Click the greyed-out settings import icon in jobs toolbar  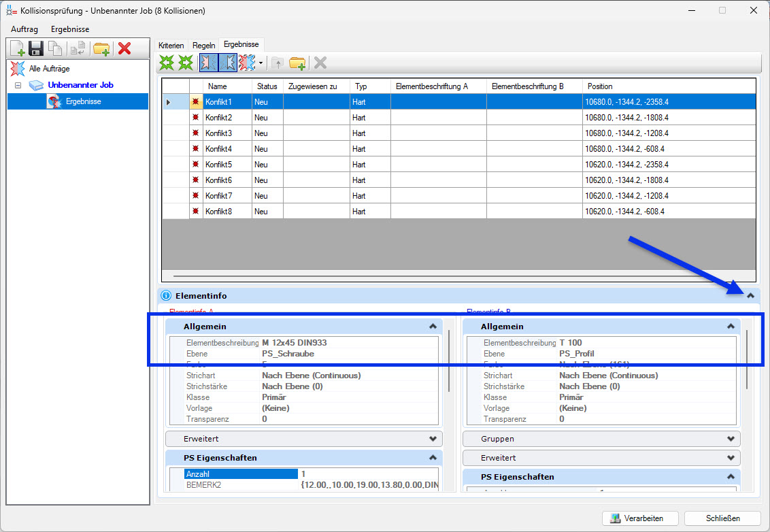tap(78, 48)
